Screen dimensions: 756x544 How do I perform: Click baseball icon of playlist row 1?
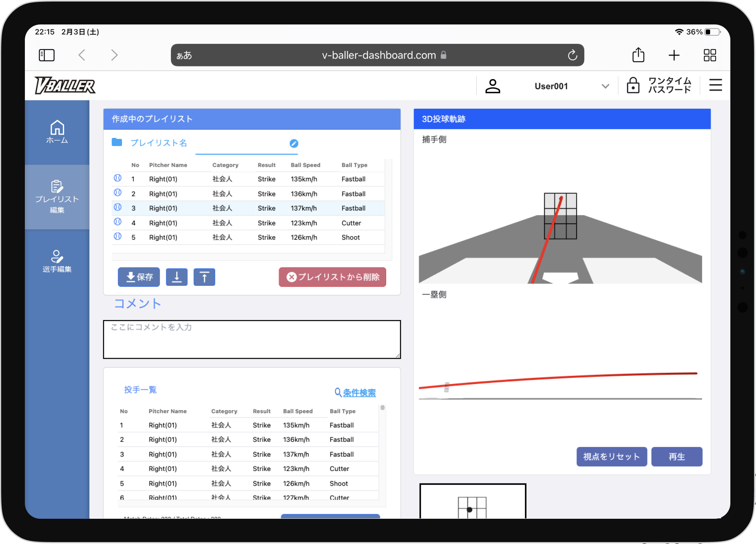[118, 178]
